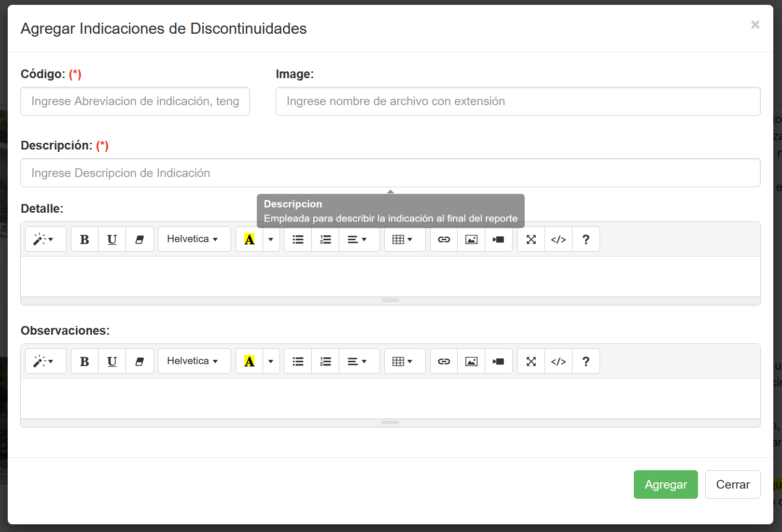The image size is (782, 532).
Task: Expand paragraph alignment dropdown in Observaciones
Action: tap(358, 361)
